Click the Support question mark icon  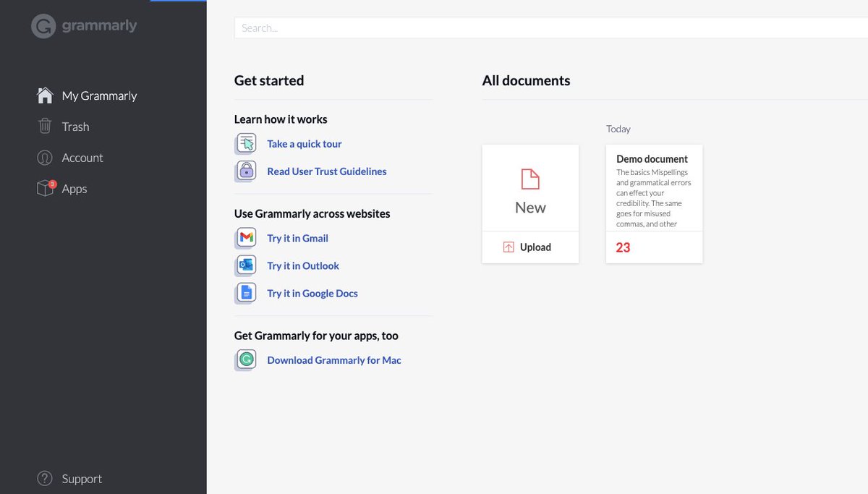pos(45,479)
